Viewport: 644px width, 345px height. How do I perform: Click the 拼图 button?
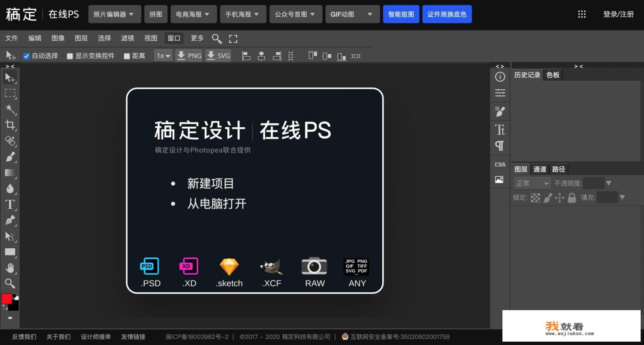pos(156,14)
